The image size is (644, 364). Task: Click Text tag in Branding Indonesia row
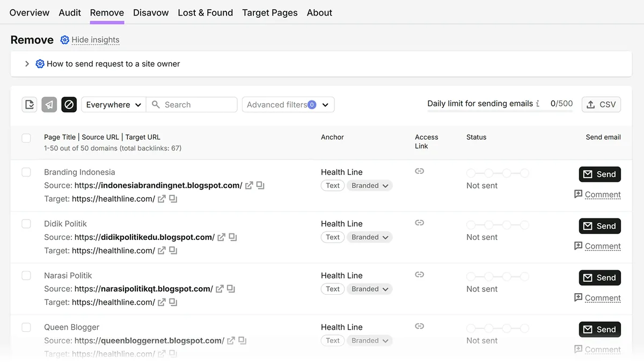coord(333,186)
